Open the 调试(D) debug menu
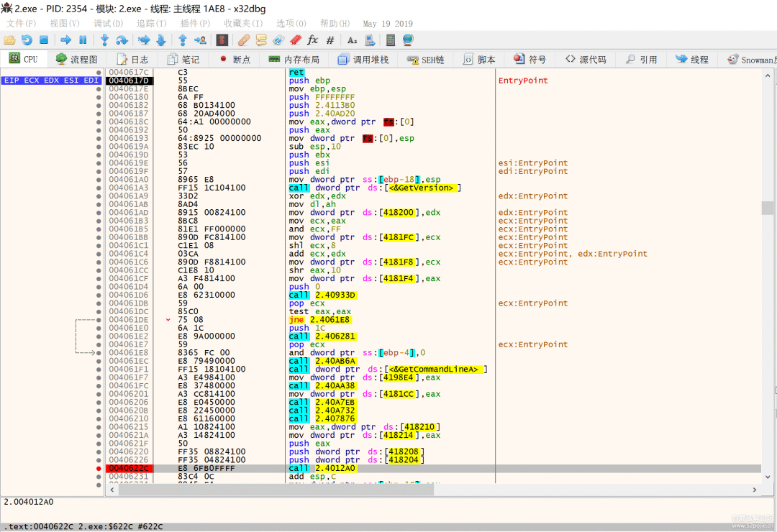This screenshot has width=777, height=532. point(108,24)
